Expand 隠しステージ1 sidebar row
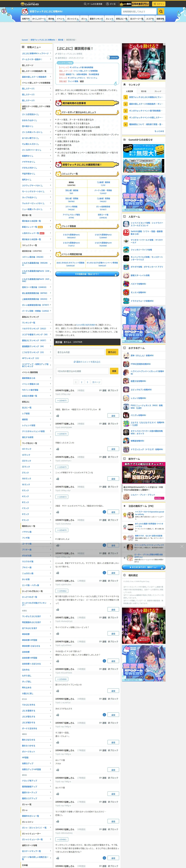Viewport: 186px width, 868px height. (37, 89)
